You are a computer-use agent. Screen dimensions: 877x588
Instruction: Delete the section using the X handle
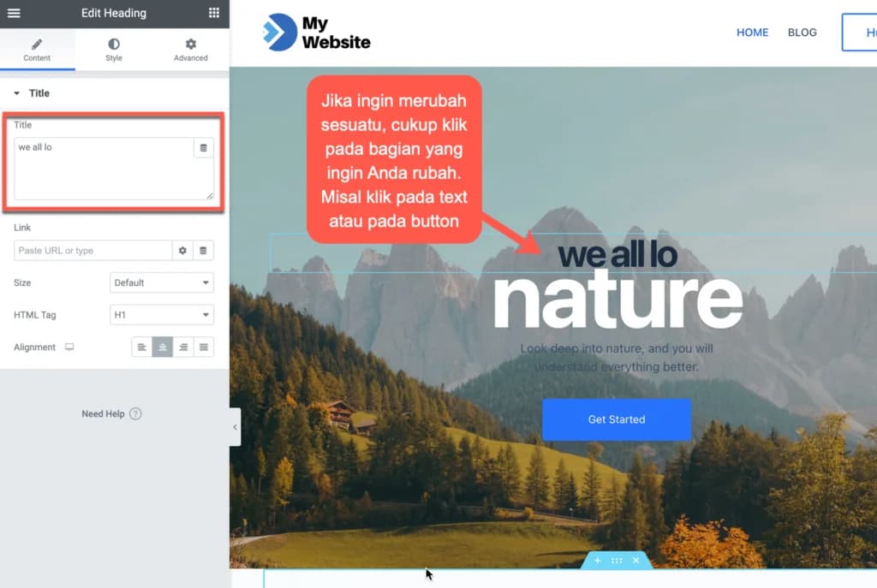(x=636, y=561)
